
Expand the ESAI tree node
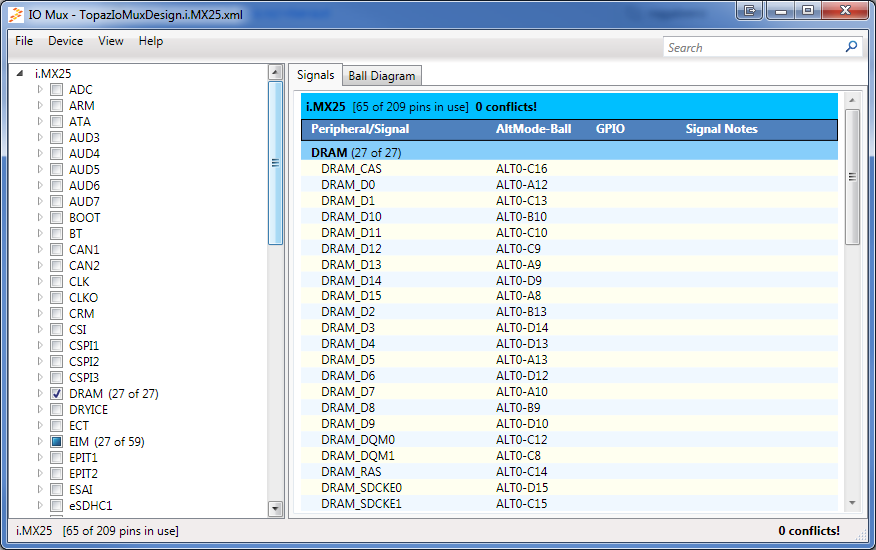click(x=40, y=490)
